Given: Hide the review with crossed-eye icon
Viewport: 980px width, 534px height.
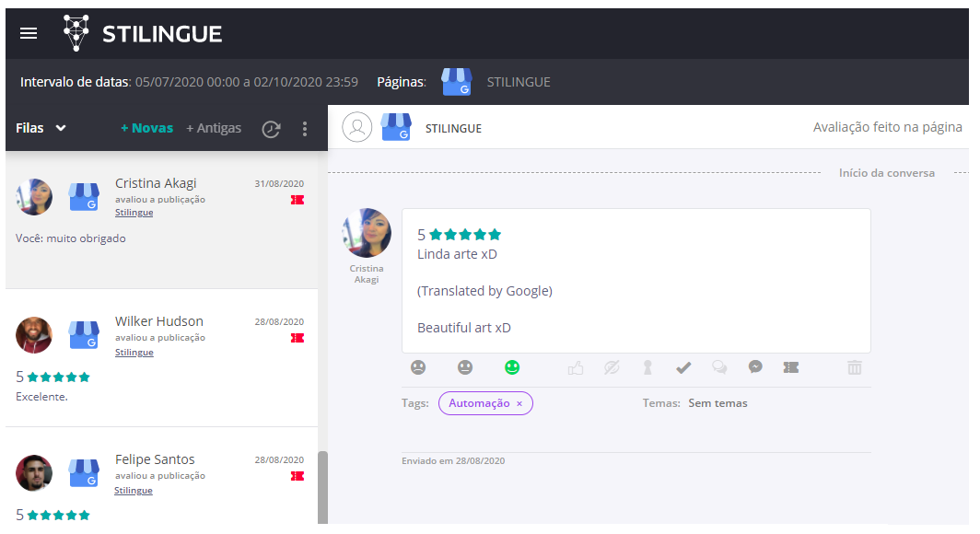Looking at the screenshot, I should click(x=612, y=367).
